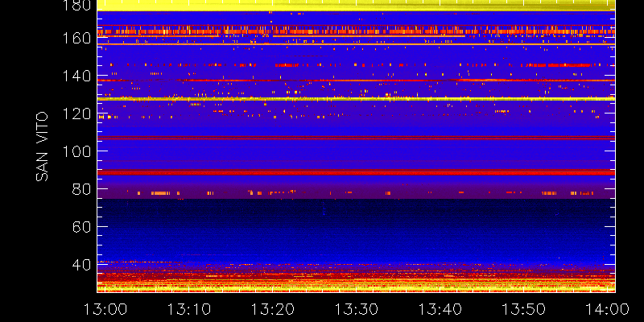The height and width of the screenshot is (322, 644).
Task: Click the 13:50 time axis label
Action: pos(524,309)
